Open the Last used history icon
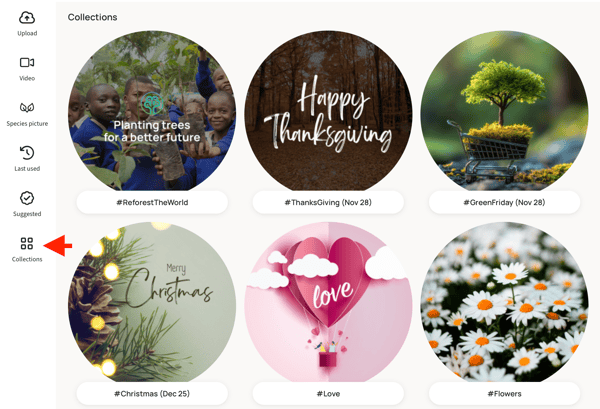Screen dimensions: 600x409 click(x=27, y=153)
